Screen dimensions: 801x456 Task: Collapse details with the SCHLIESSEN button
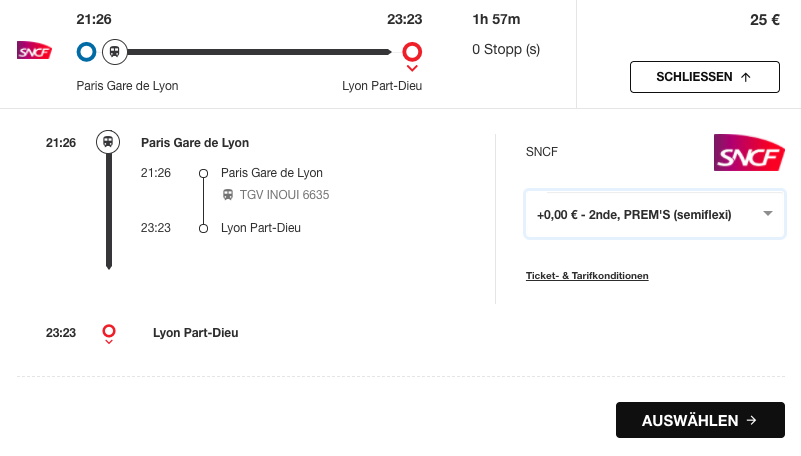pos(704,77)
